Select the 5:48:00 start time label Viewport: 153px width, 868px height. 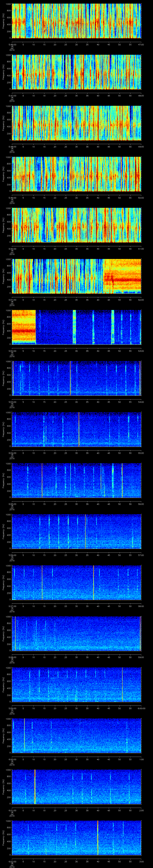tap(12, 147)
